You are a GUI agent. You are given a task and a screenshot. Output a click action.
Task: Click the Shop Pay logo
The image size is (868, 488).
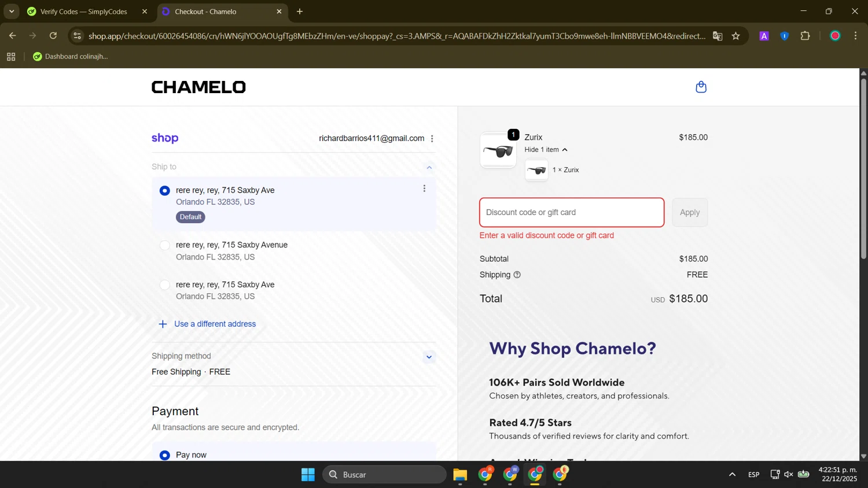point(165,138)
